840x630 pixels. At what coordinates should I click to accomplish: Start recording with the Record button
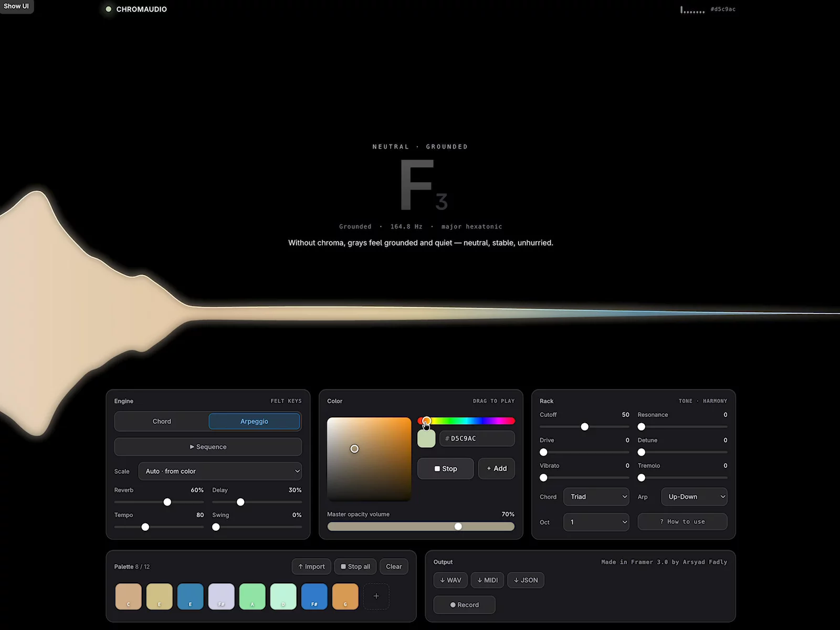[464, 605]
